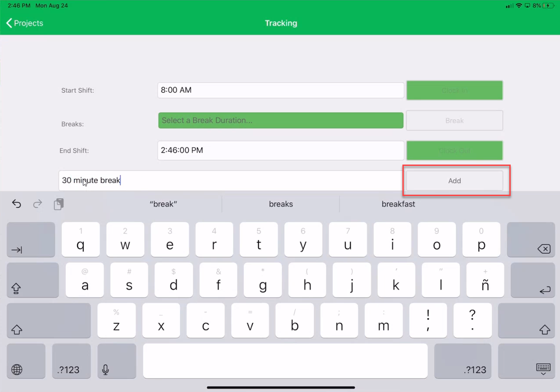This screenshot has height=392, width=560.
Task: Tap the clipboard paste icon
Action: click(59, 204)
